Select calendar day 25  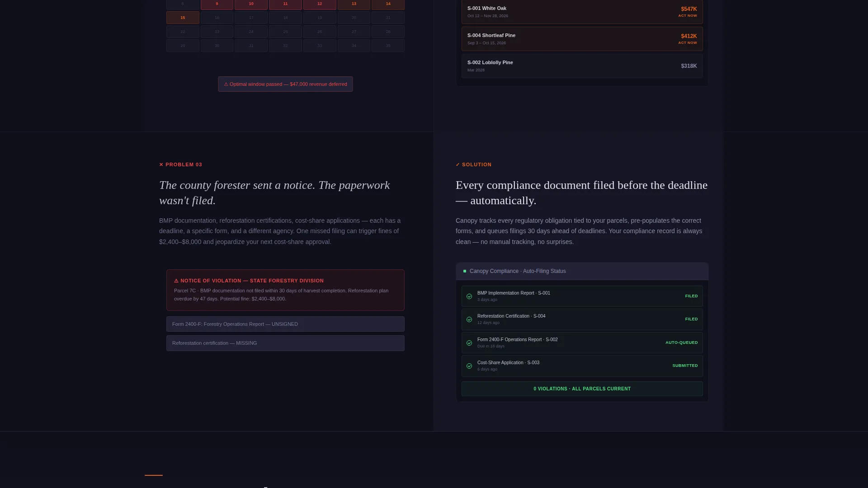pyautogui.click(x=285, y=32)
